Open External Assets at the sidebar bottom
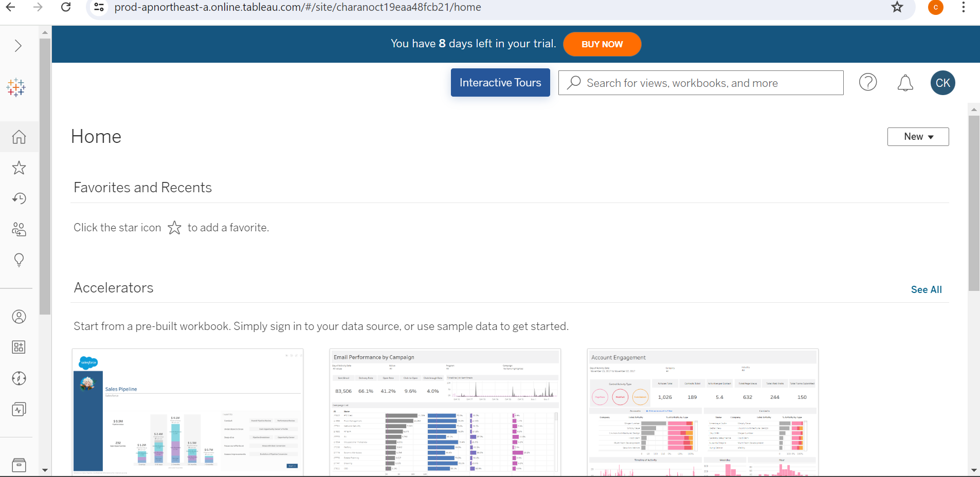 click(x=19, y=465)
